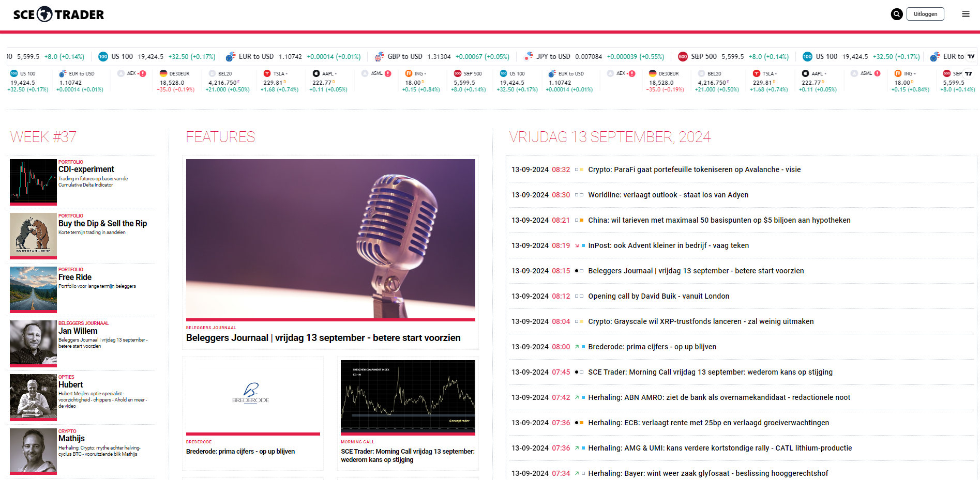Open the Buy the Dip bull-and-bear thumbnail
Screen dimensions: 980x480
point(33,235)
